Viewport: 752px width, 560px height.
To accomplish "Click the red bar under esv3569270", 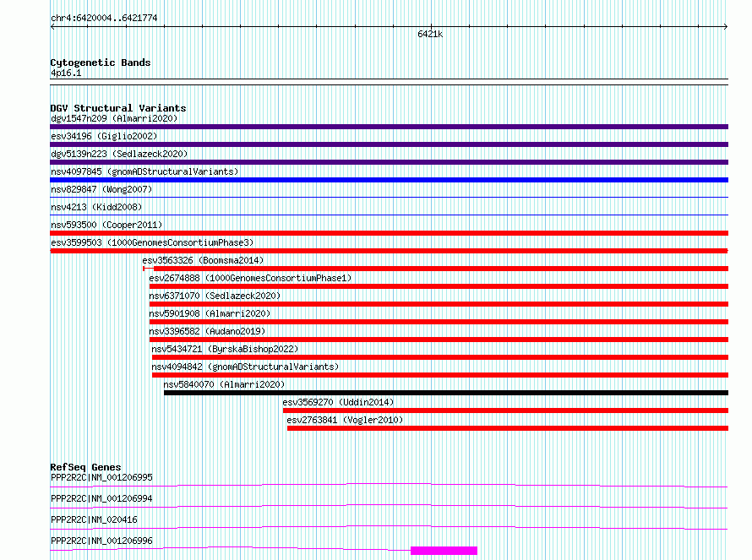I will click(505, 410).
